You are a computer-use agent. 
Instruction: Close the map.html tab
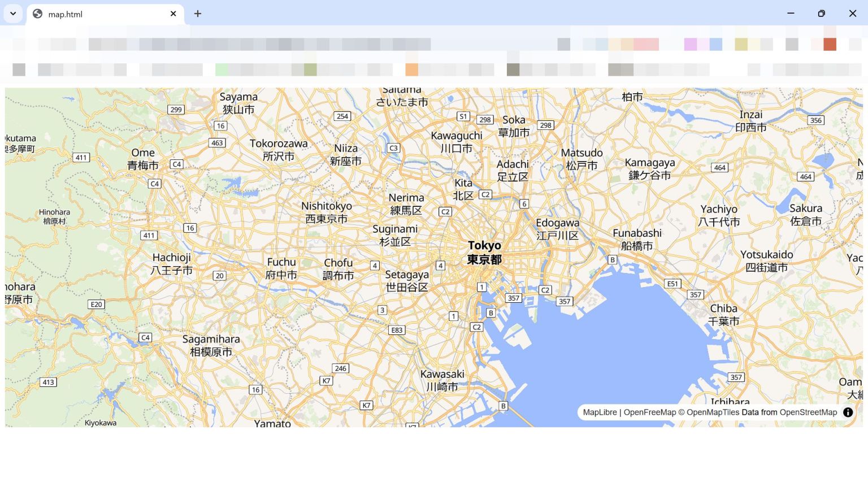click(x=173, y=14)
